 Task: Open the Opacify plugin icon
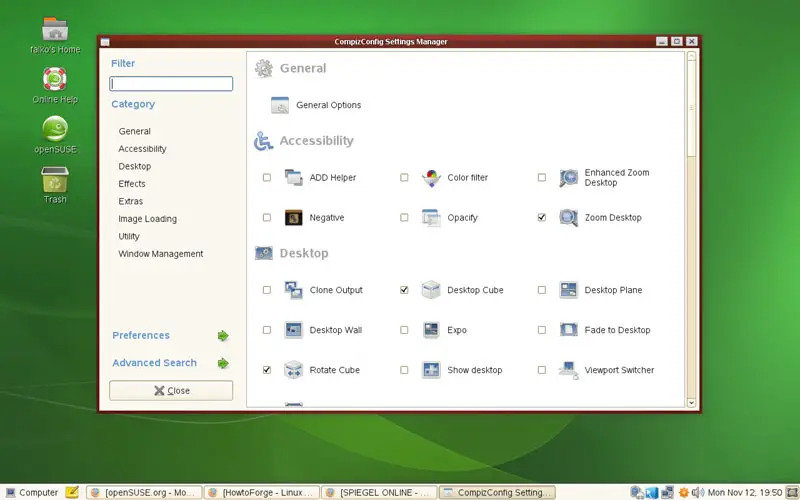pos(431,218)
